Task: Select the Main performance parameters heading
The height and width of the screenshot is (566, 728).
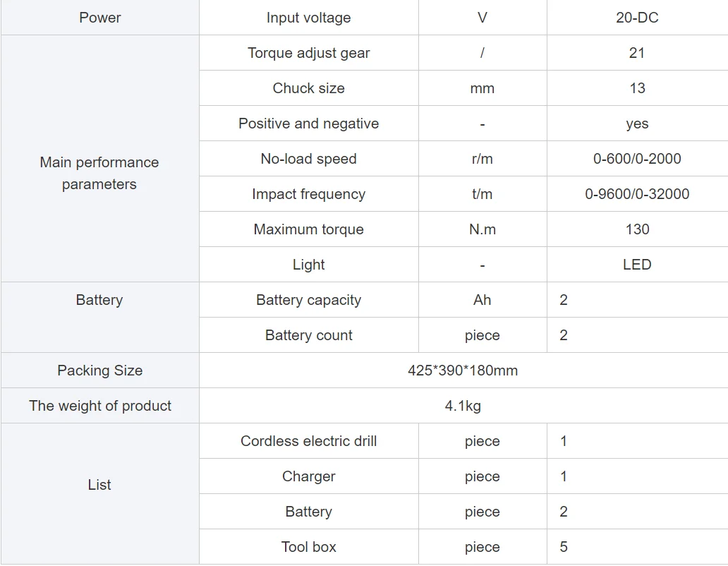Action: [x=99, y=173]
